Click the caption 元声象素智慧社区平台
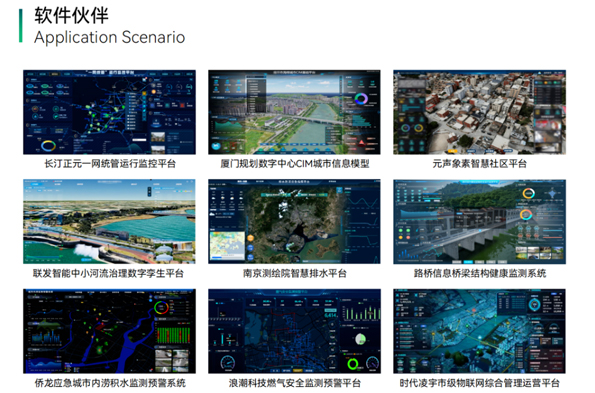595x393 pixels. [x=480, y=163]
